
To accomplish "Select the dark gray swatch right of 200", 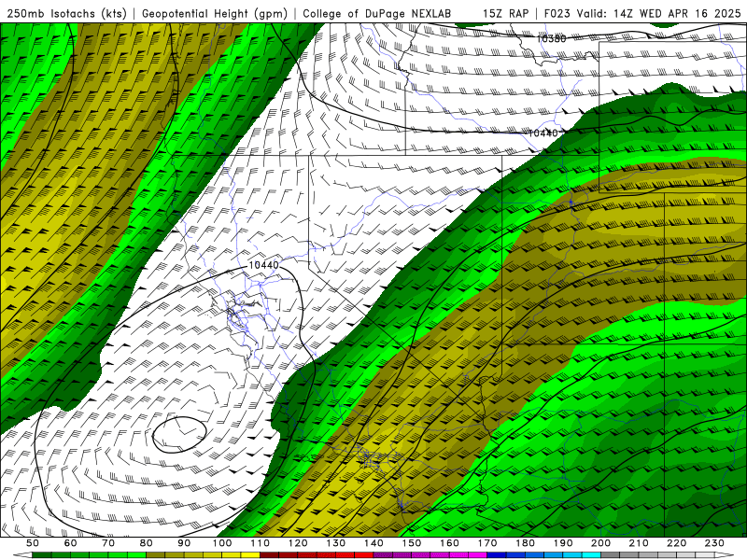I will coord(611,554).
